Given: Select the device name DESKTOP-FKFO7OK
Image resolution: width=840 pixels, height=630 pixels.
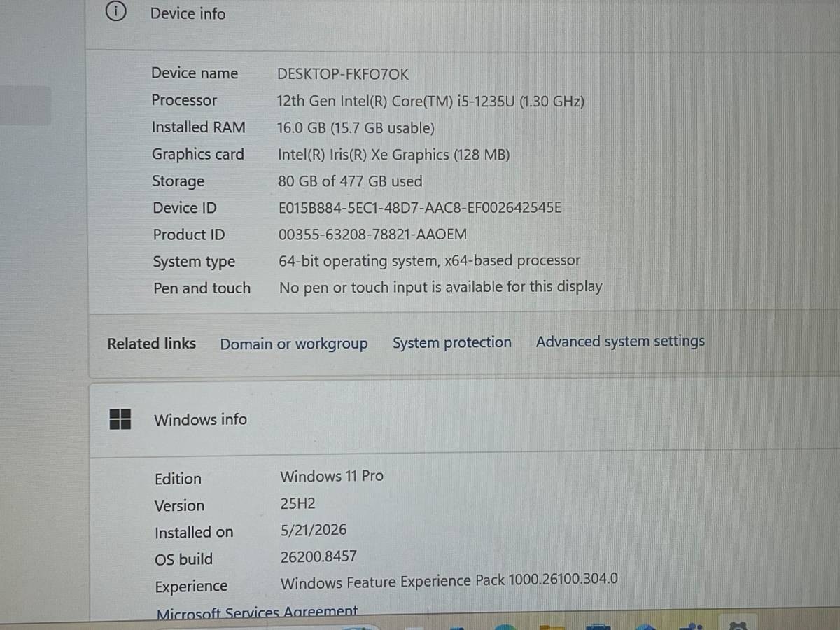Looking at the screenshot, I should click(342, 74).
